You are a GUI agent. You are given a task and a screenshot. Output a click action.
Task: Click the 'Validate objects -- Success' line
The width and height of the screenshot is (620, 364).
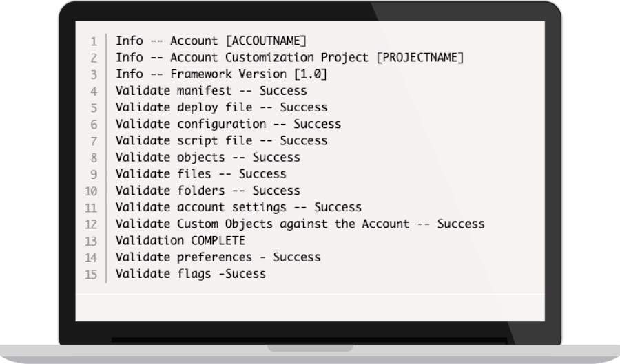(x=207, y=158)
